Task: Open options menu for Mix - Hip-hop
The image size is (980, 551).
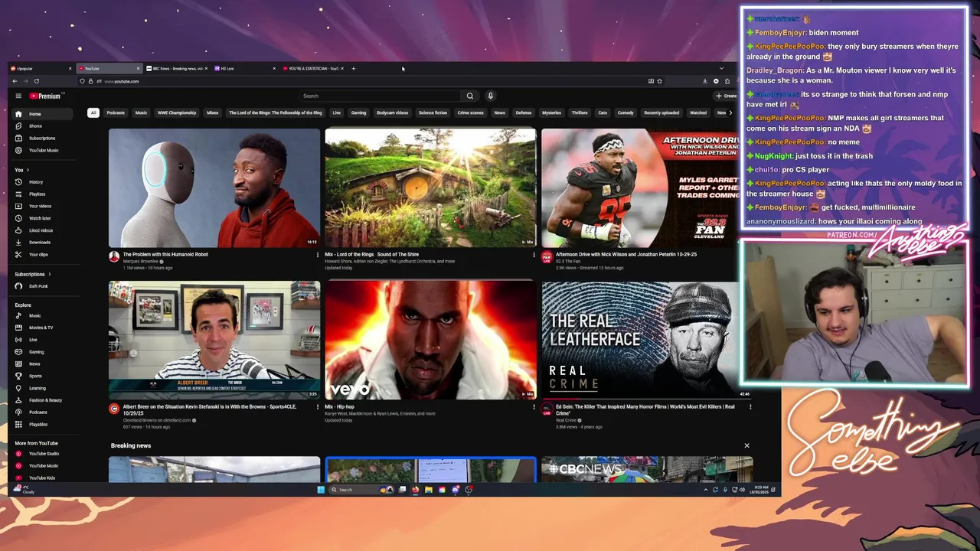Action: click(534, 407)
